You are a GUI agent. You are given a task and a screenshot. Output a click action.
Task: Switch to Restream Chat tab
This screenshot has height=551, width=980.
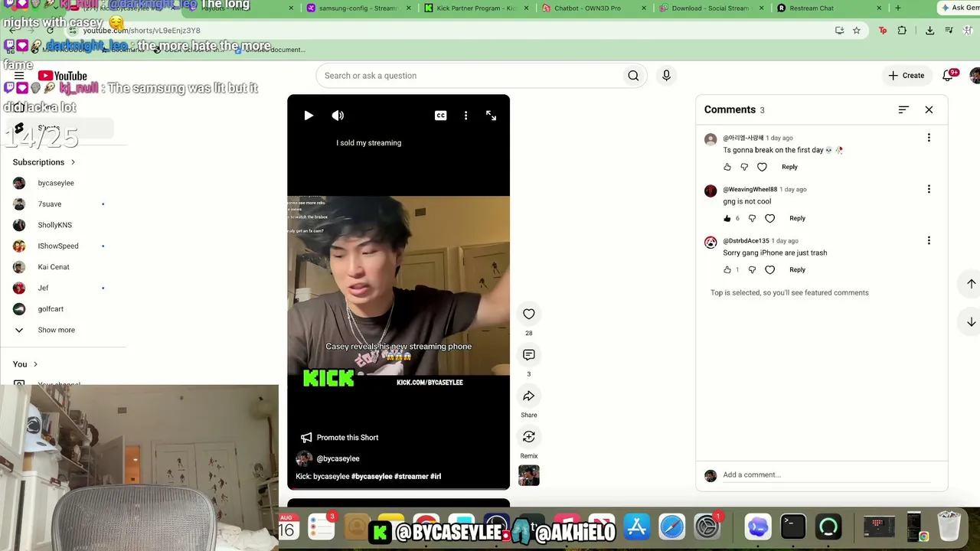tap(829, 8)
